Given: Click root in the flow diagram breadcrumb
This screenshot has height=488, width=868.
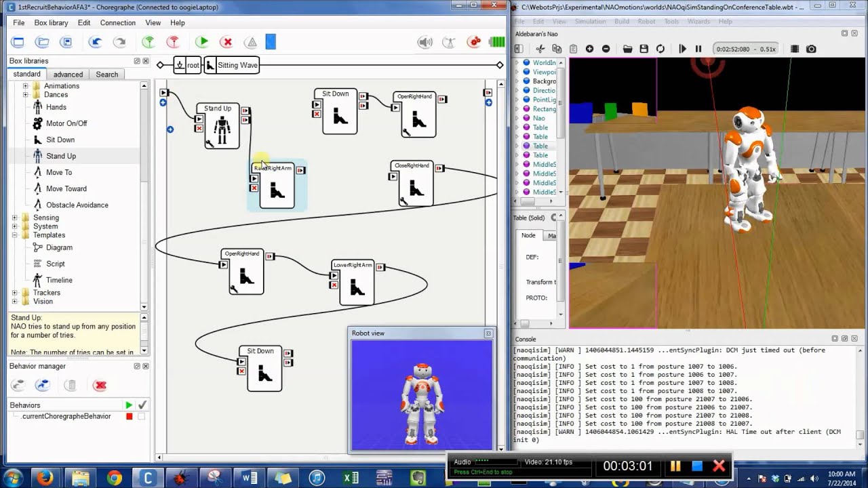Looking at the screenshot, I should 189,65.
